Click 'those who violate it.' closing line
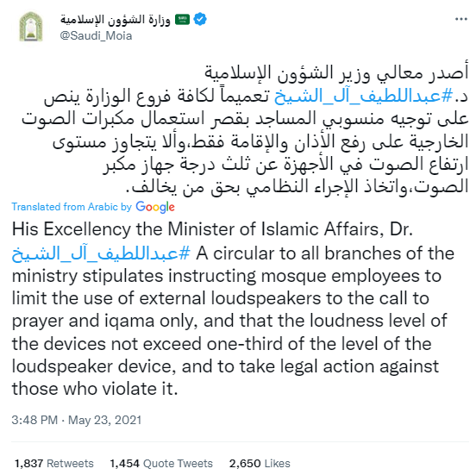The image size is (476, 475). [x=95, y=389]
